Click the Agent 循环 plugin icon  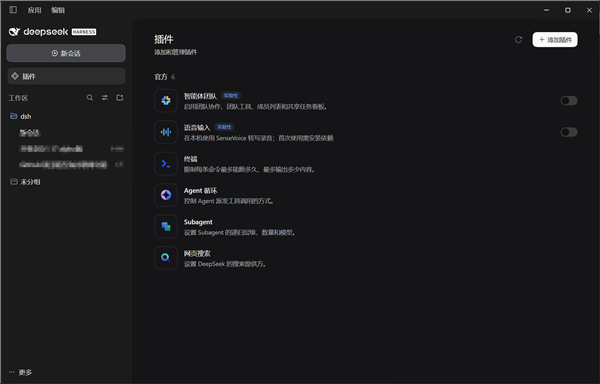click(166, 195)
